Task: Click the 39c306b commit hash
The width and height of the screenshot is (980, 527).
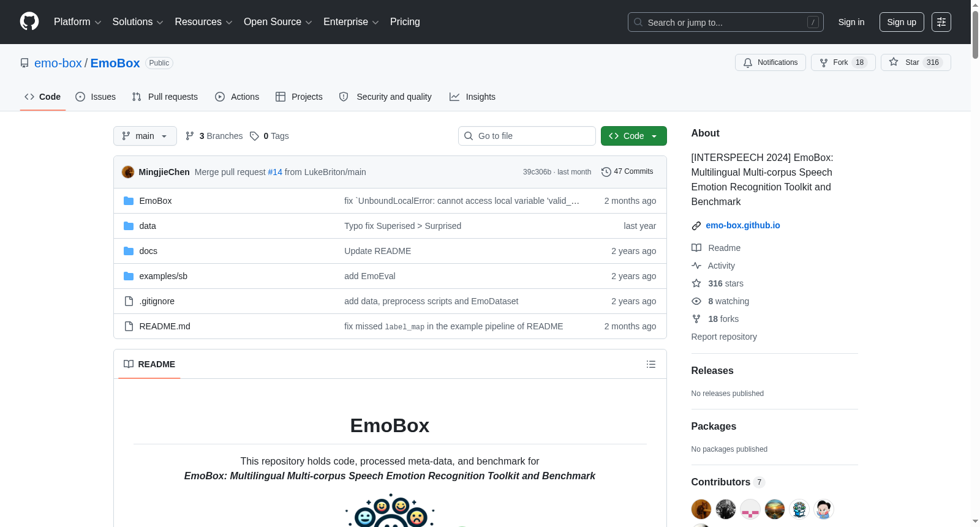Action: pos(537,172)
